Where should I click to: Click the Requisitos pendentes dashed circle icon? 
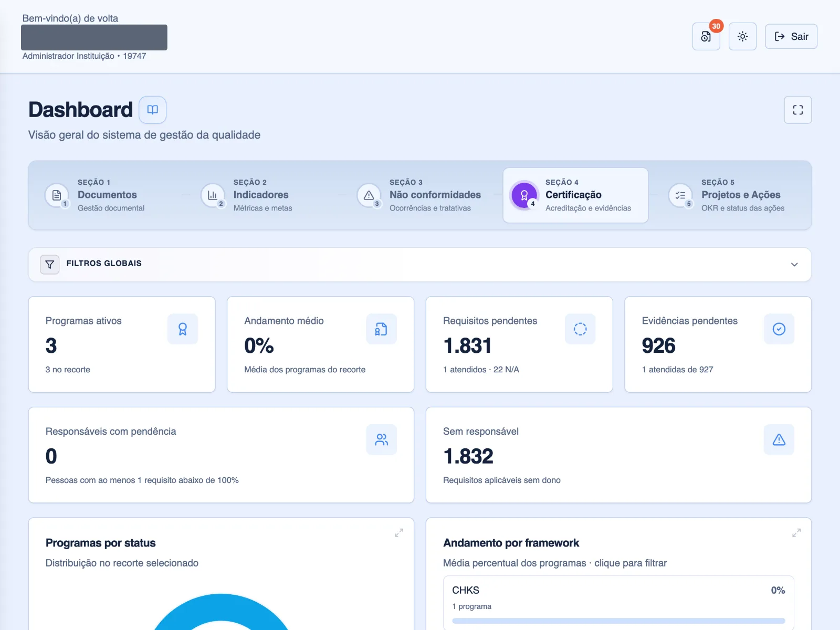(580, 329)
